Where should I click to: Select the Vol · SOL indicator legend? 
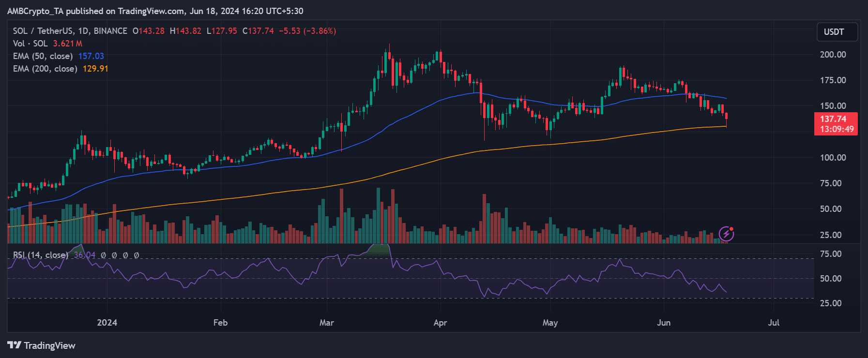30,44
